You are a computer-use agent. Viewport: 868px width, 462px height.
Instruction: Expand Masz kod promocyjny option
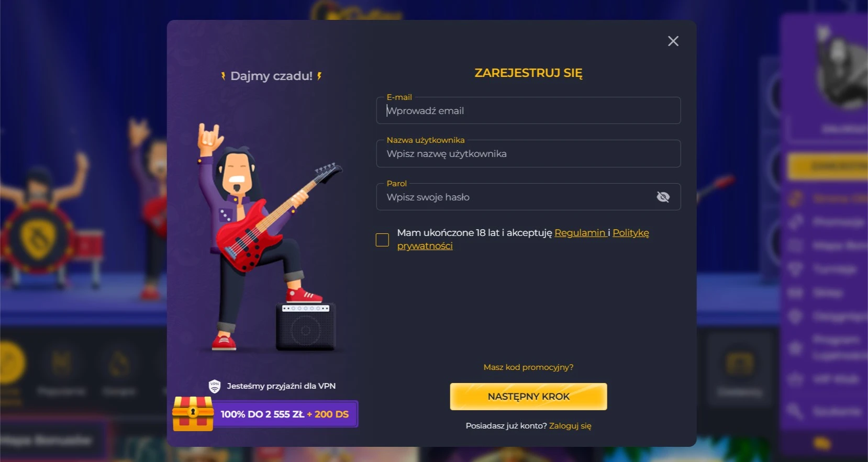pos(528,367)
